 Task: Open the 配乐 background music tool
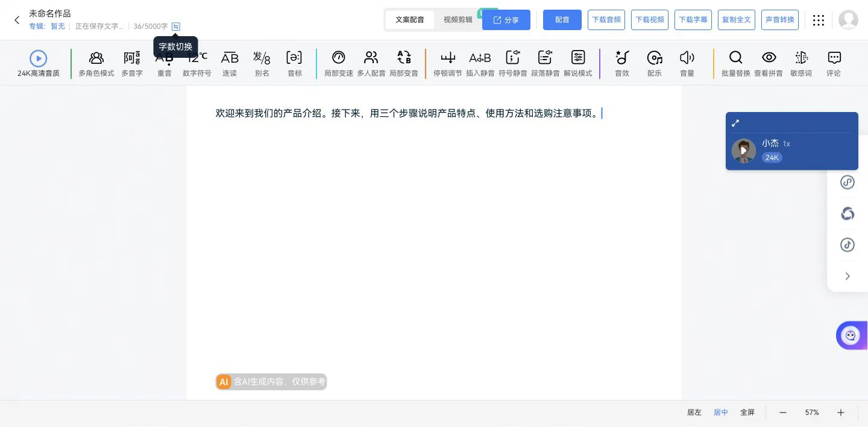pyautogui.click(x=655, y=64)
